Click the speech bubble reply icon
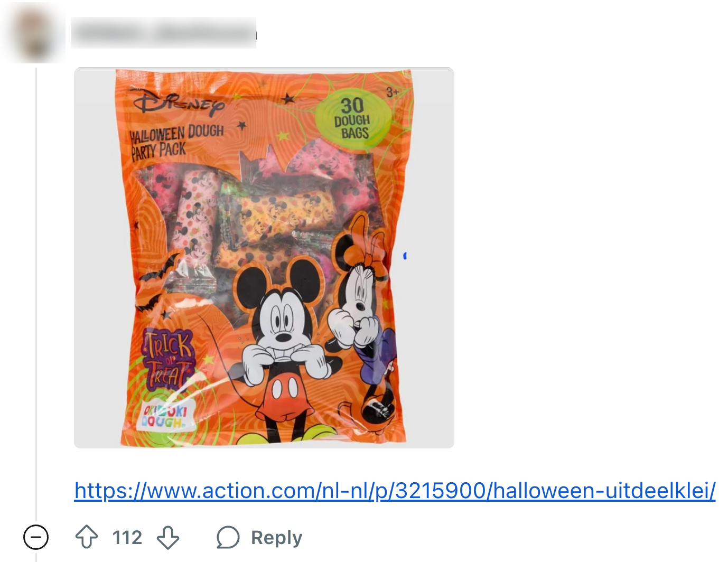This screenshot has width=728, height=562. coord(228,538)
